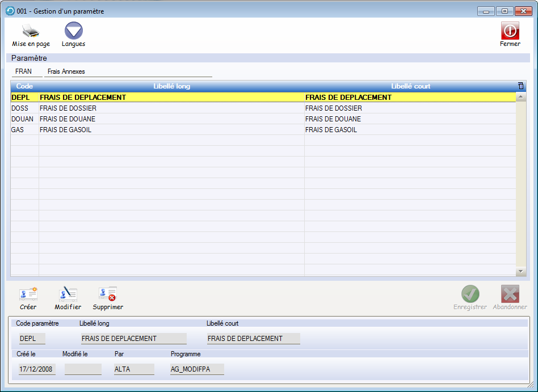Click the red Fermer power icon
Screen dimensions: 538x392
(x=510, y=31)
